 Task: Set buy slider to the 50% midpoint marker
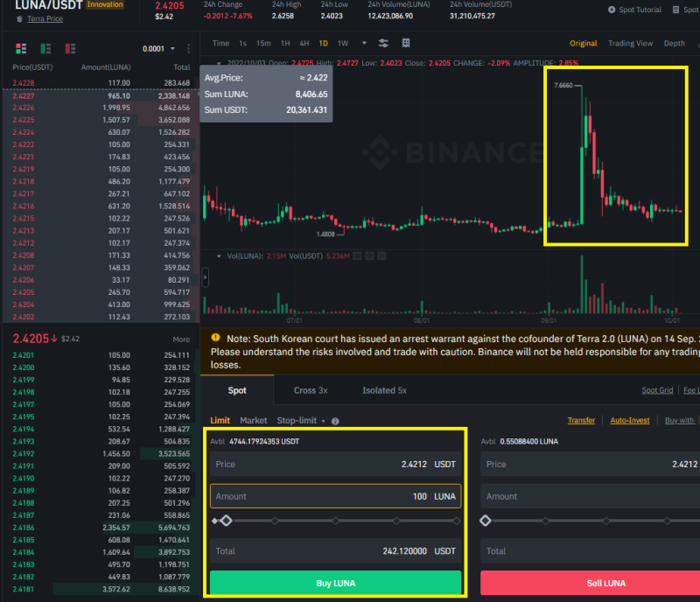[x=335, y=521]
